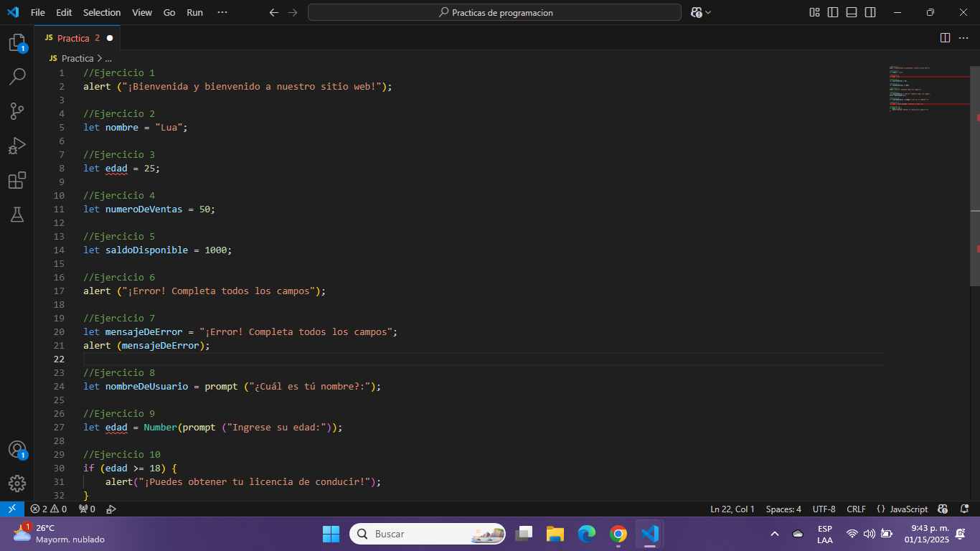Screen dimensions: 980x551
Task: Expand the breadcrumb ellipsis after Practica
Action: [108, 58]
